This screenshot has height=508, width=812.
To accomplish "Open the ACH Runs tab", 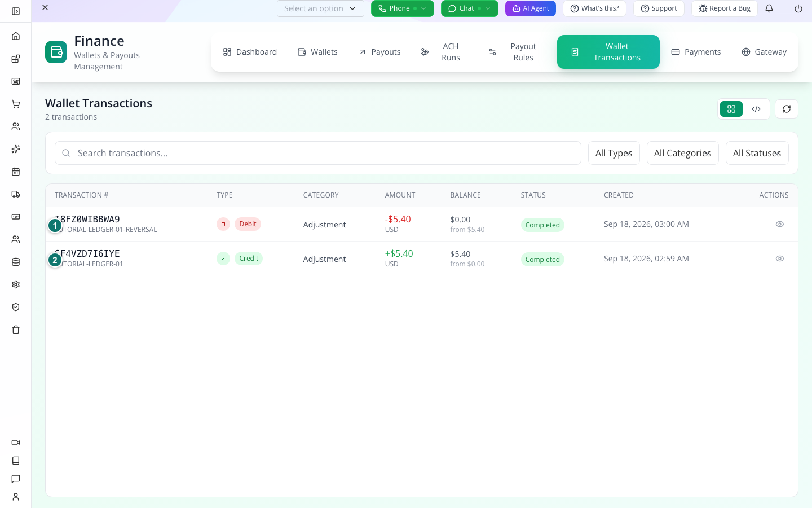I will click(x=444, y=52).
